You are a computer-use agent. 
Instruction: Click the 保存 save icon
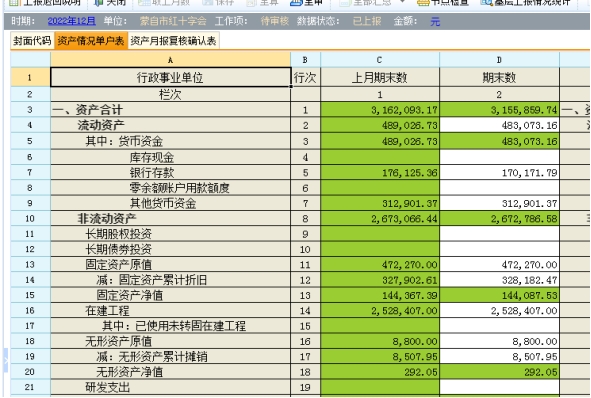208,2
